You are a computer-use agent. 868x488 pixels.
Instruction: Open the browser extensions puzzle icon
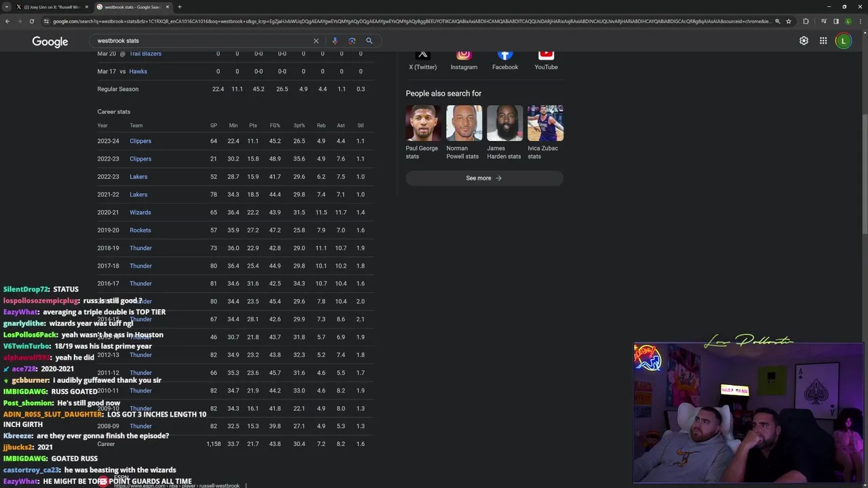tap(806, 21)
